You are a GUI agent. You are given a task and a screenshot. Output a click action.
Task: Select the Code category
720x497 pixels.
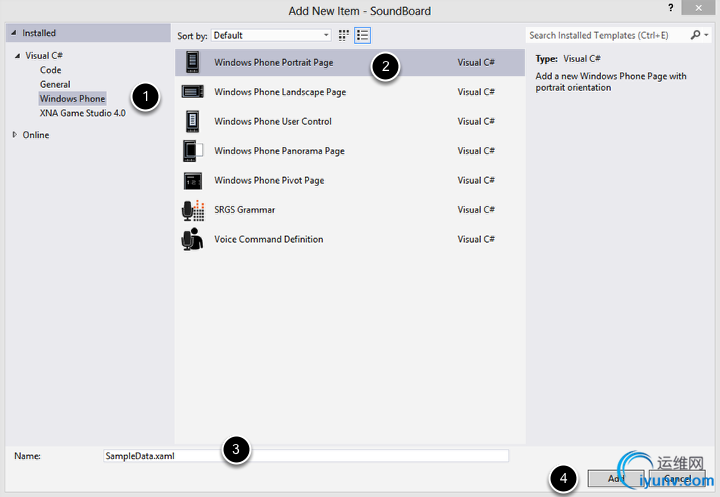[51, 70]
